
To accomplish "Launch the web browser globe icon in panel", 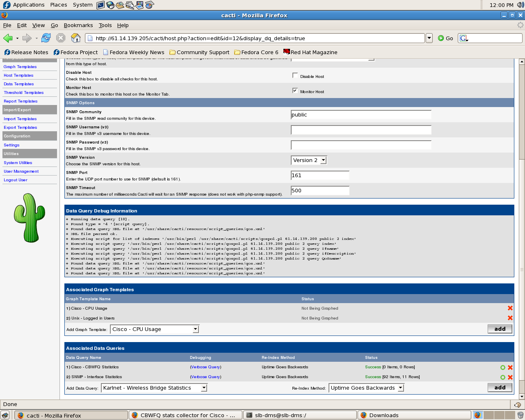I will pyautogui.click(x=110, y=5).
